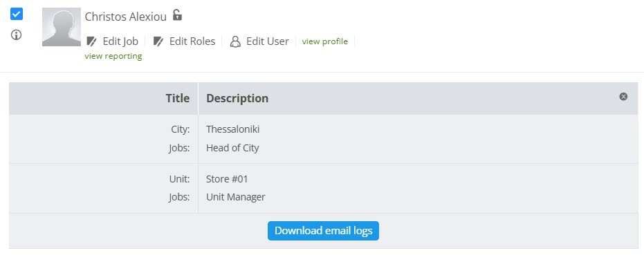Open Edit Roles link

coord(192,41)
